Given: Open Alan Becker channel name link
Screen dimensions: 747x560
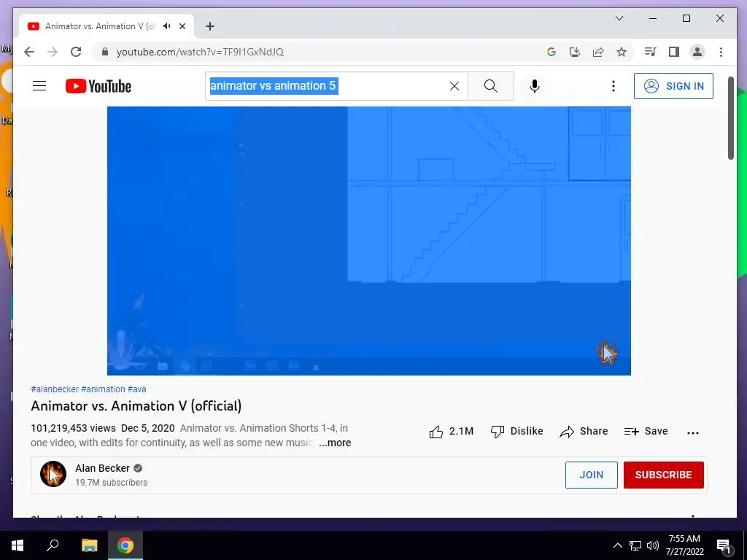Looking at the screenshot, I should (x=102, y=468).
